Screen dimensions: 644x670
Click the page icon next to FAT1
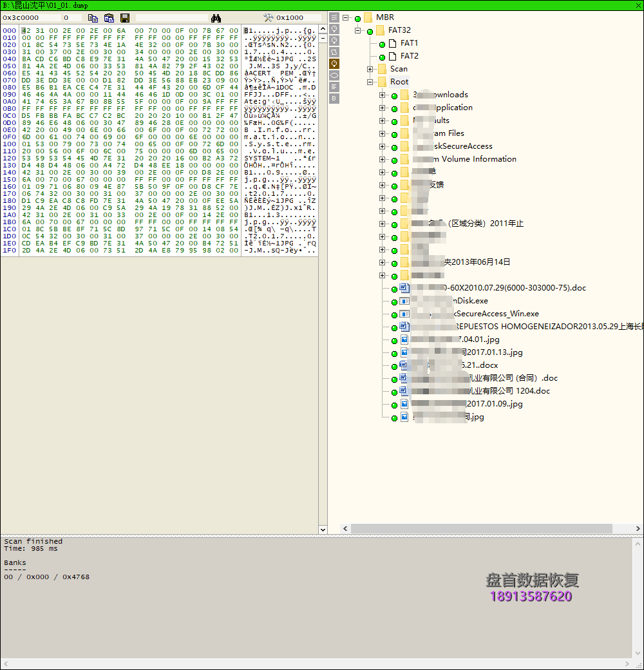[392, 43]
